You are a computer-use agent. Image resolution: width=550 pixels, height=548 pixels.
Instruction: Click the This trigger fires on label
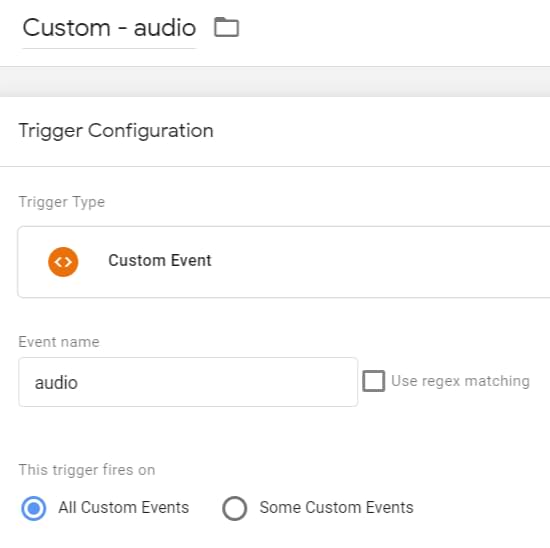click(x=87, y=470)
